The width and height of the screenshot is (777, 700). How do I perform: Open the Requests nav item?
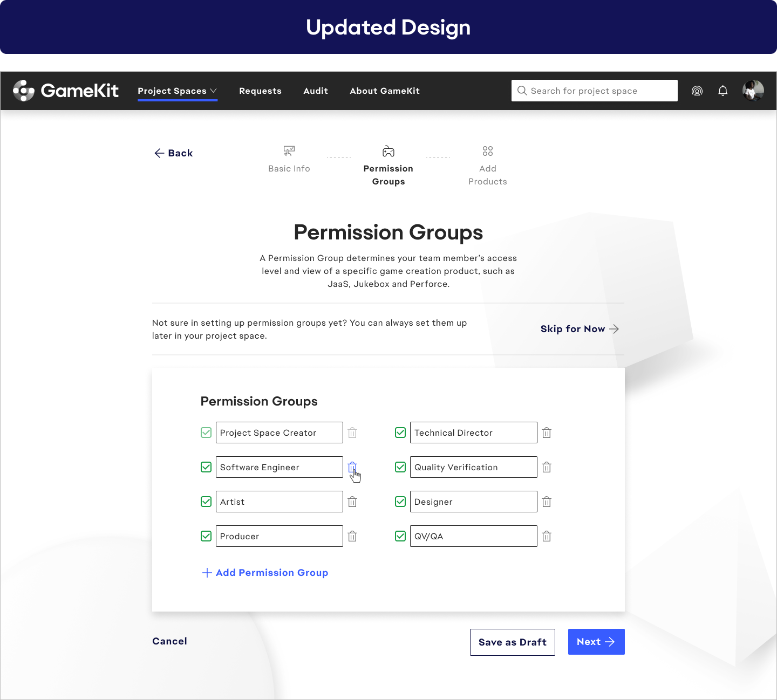260,91
